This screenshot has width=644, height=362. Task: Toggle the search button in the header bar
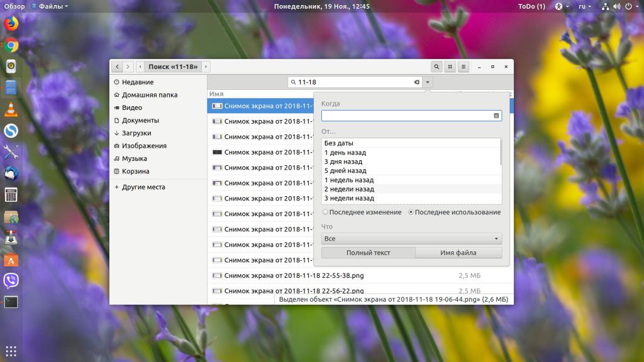tap(436, 67)
